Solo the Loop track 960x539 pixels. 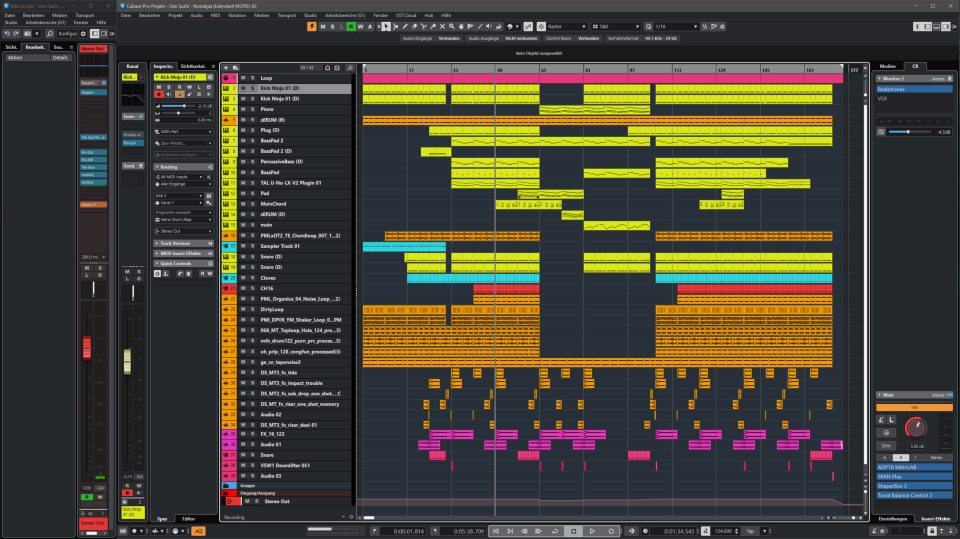pyautogui.click(x=252, y=77)
